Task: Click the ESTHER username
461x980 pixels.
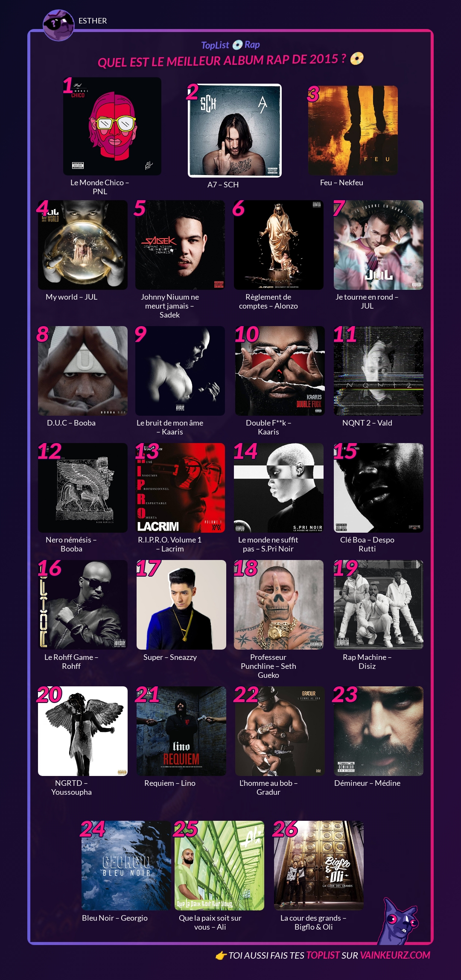Action: coord(93,20)
